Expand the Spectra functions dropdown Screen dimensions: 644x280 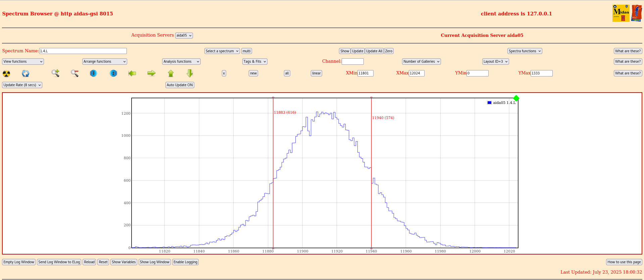pos(525,51)
